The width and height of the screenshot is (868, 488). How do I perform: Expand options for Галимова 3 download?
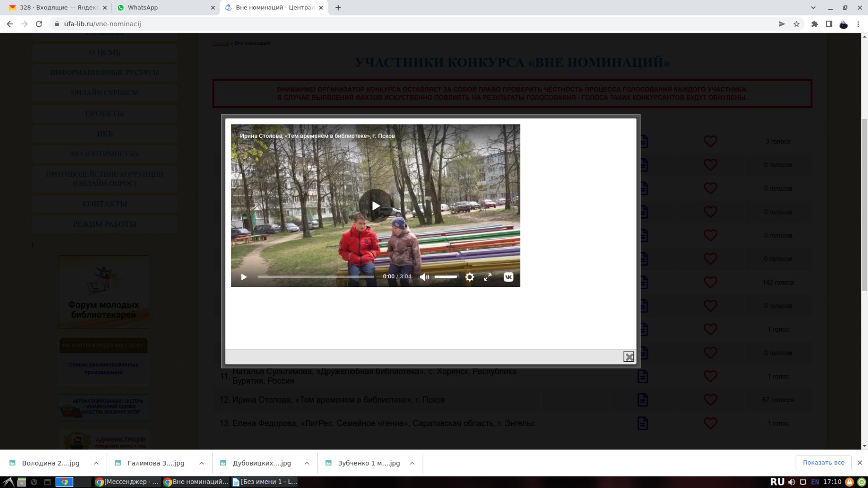tap(202, 463)
